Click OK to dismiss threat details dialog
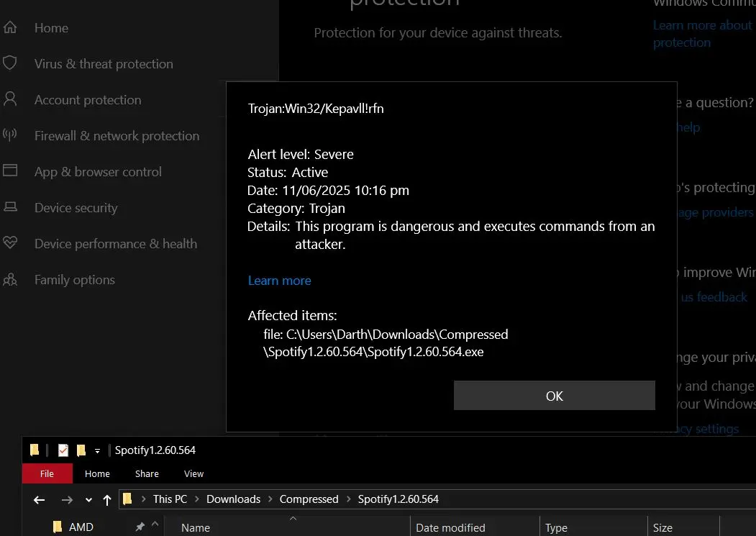Viewport: 756px width, 536px height. [554, 396]
